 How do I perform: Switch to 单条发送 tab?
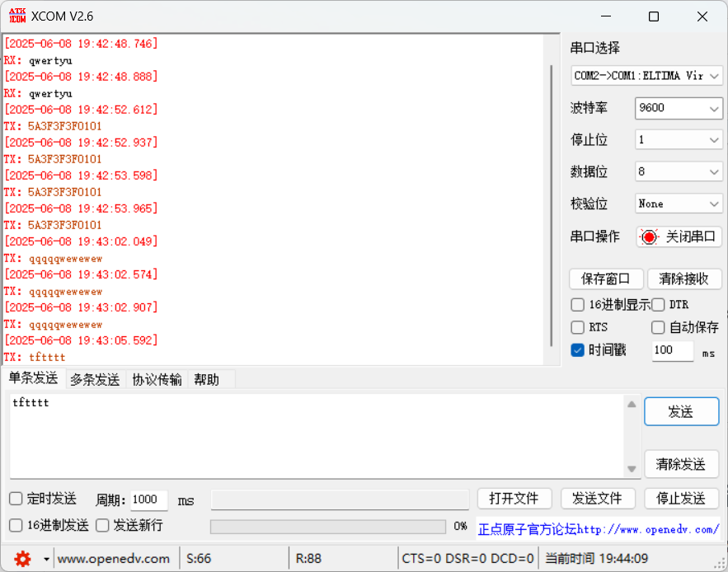coord(34,378)
